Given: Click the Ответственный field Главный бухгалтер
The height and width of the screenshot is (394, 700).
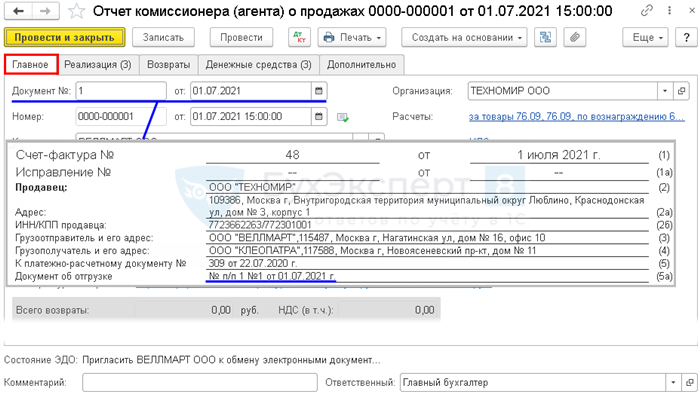Looking at the screenshot, I should (533, 383).
